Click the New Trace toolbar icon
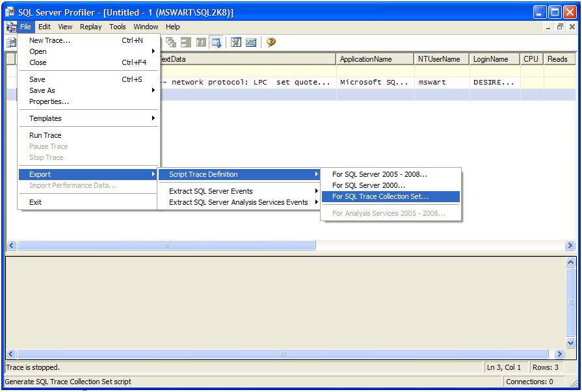The height and width of the screenshot is (392, 582). (x=11, y=42)
